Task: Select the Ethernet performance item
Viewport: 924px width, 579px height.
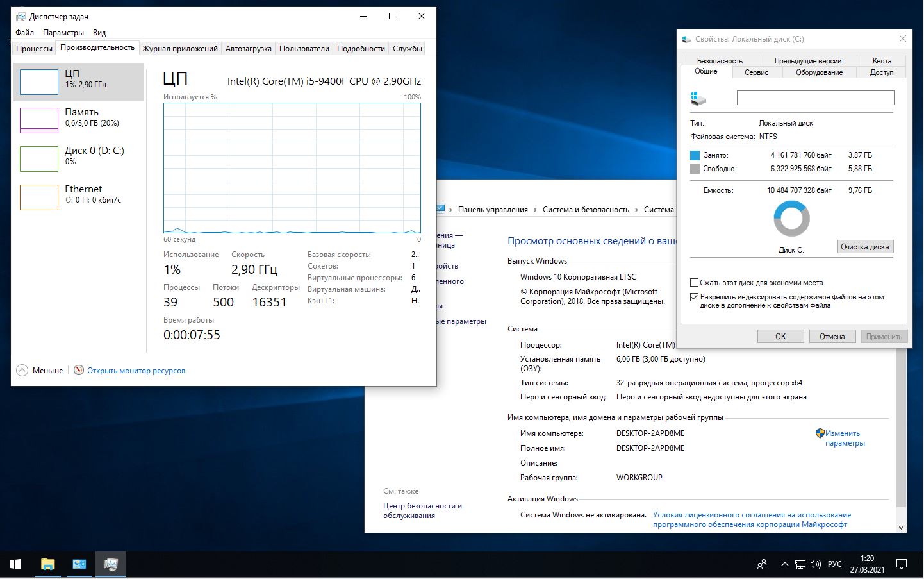Action: point(79,197)
